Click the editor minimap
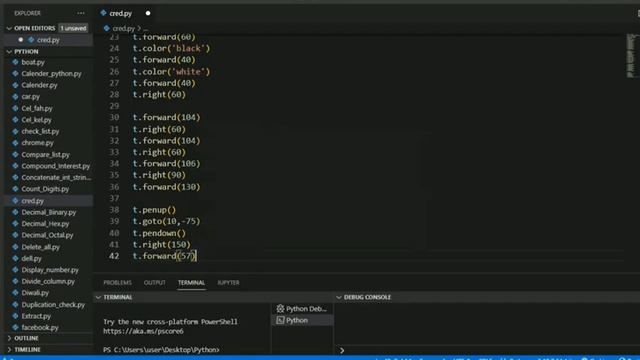The image size is (640, 360). click(631, 56)
